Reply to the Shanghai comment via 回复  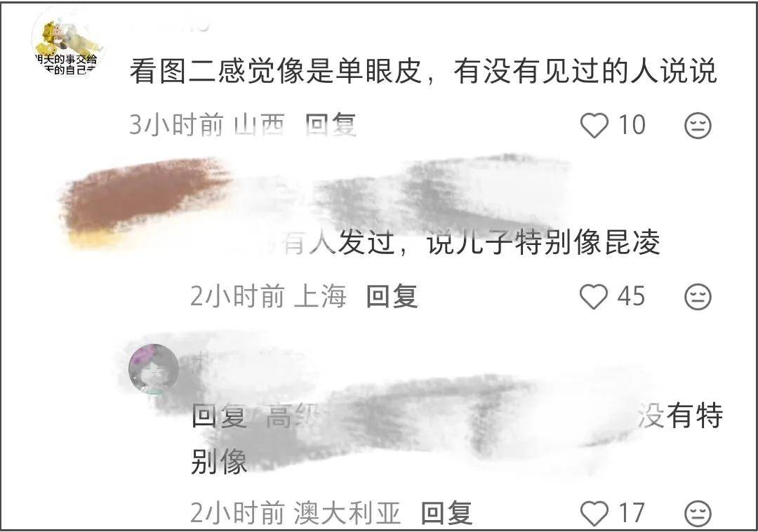point(392,295)
